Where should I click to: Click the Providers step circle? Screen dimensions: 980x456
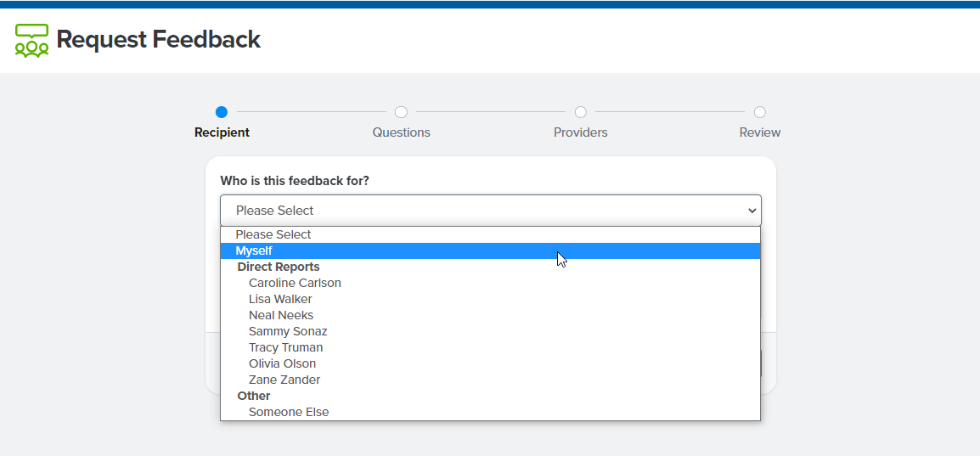[581, 112]
